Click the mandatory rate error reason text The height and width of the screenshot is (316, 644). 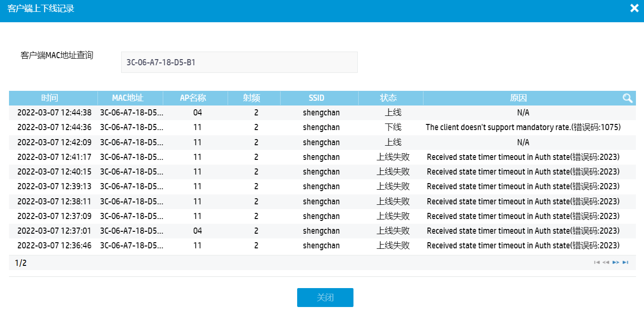(x=523, y=127)
